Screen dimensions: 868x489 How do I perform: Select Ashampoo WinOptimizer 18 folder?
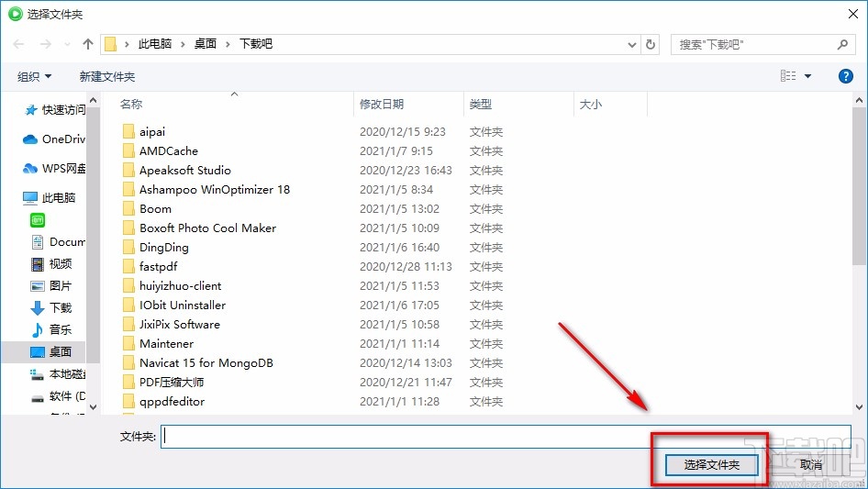coord(214,190)
